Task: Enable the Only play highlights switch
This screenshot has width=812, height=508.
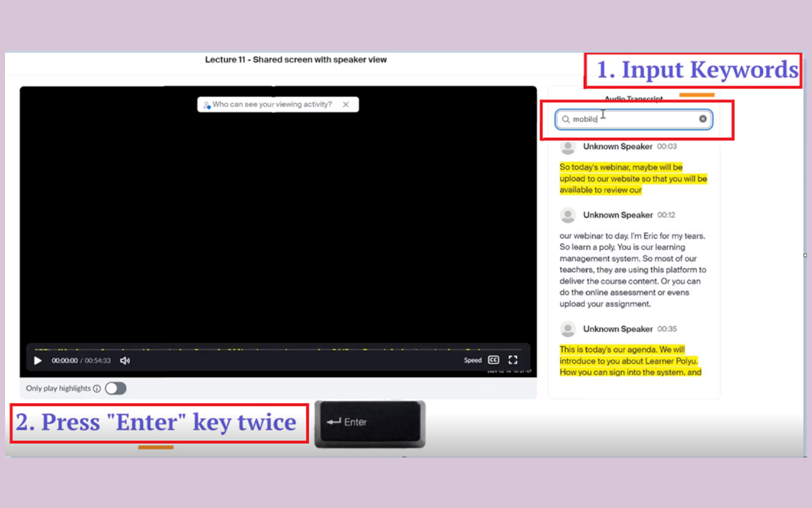Action: (116, 389)
